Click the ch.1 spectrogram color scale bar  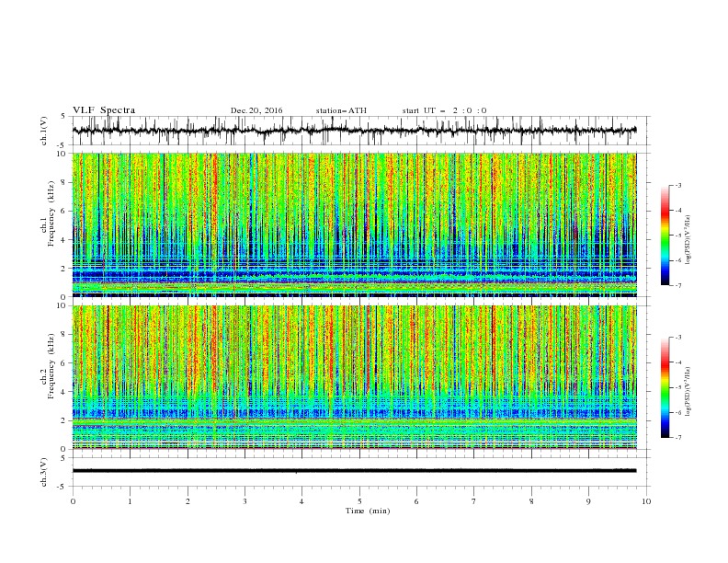(x=665, y=236)
